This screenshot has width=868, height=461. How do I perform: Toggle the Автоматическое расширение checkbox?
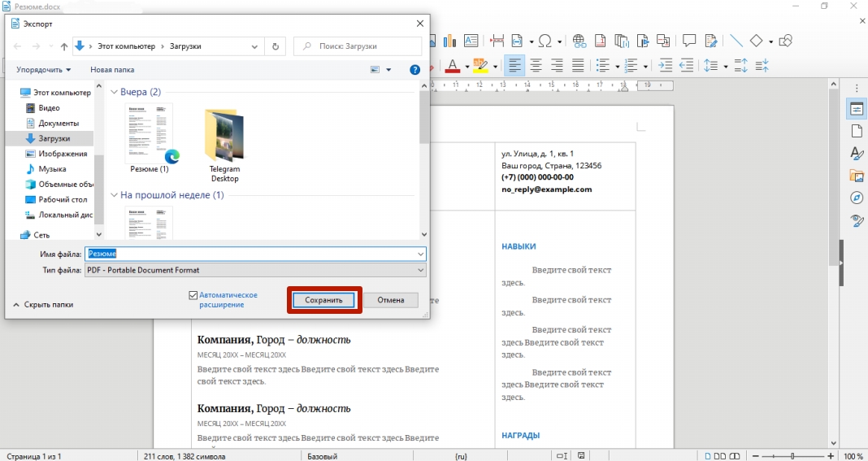coord(193,295)
